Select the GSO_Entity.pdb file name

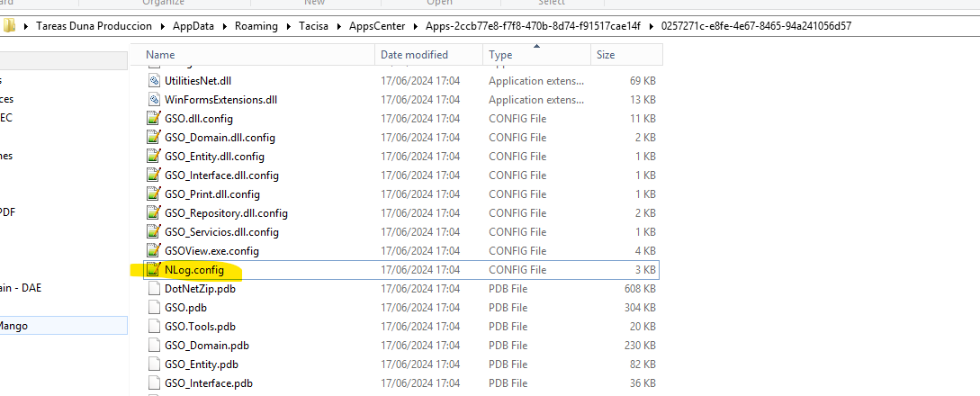201,364
